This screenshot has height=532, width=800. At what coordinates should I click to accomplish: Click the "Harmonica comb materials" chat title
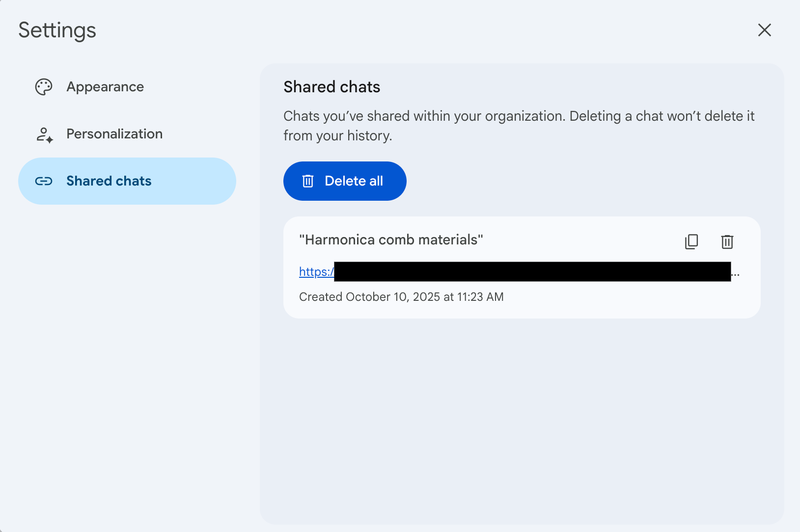click(391, 239)
